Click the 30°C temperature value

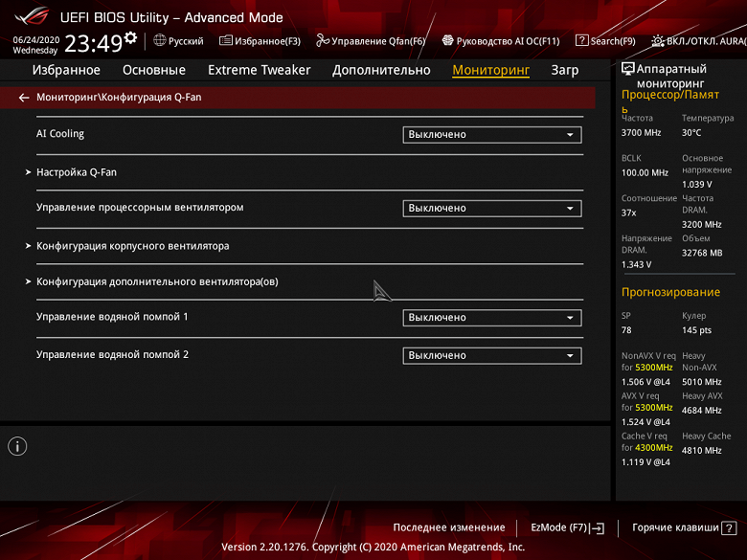point(691,133)
